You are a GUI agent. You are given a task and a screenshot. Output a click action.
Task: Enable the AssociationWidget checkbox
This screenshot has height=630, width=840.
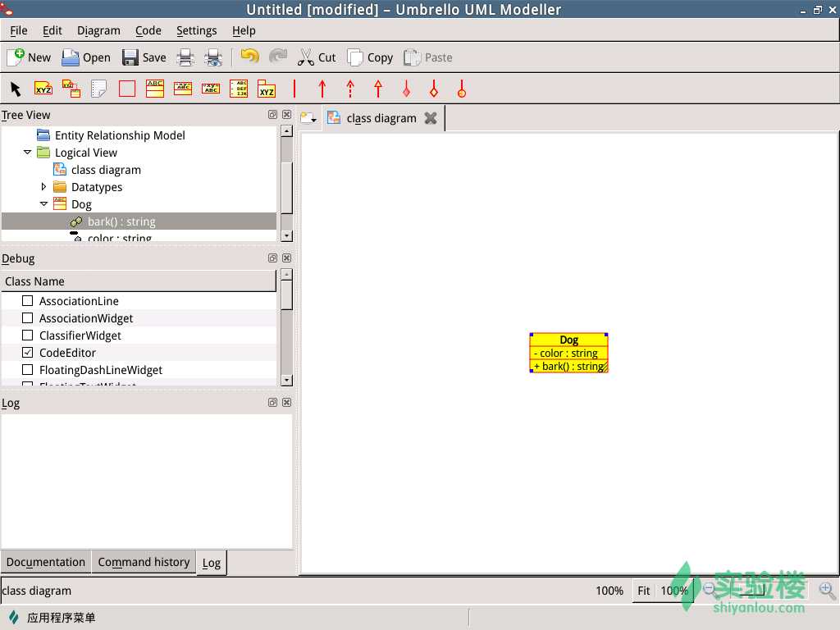27,317
